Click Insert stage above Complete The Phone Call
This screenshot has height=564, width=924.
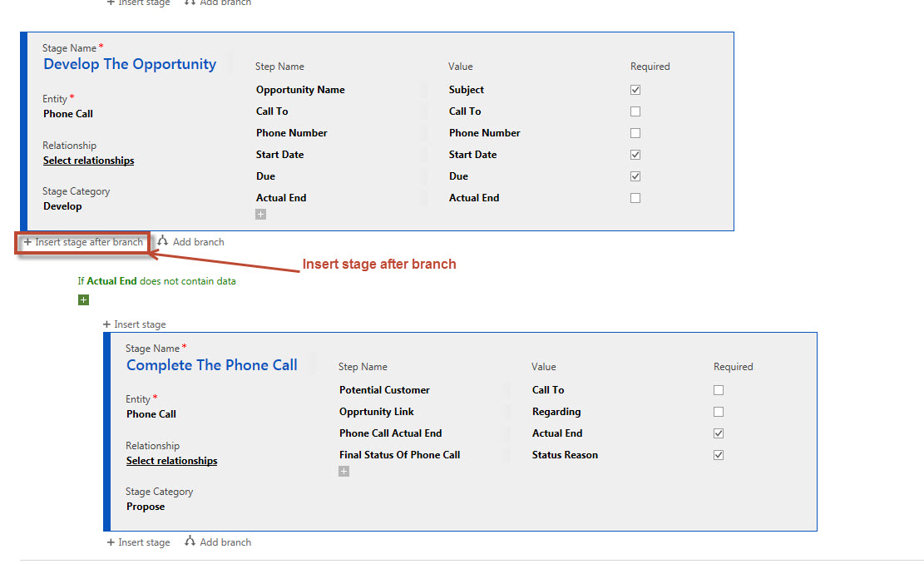[x=135, y=324]
